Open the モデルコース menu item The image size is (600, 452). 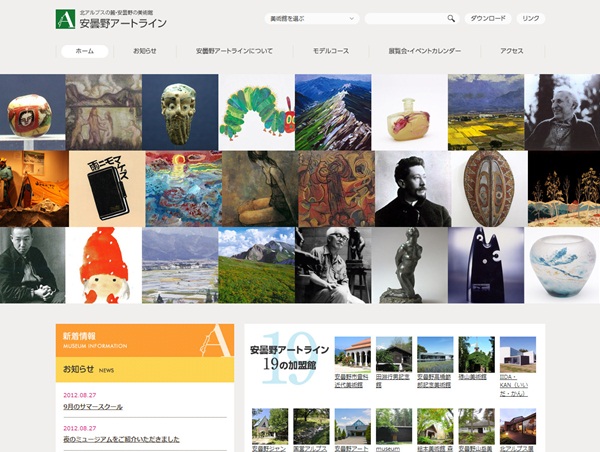[x=331, y=51]
